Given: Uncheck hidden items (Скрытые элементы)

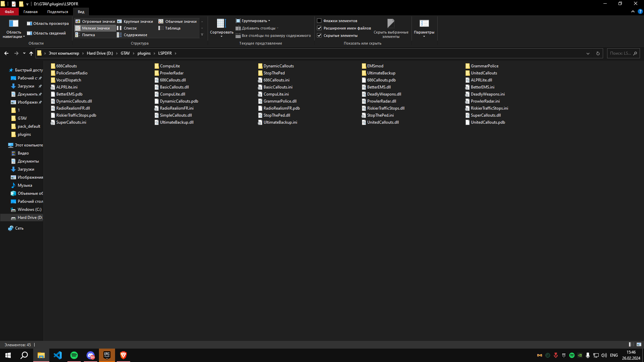Looking at the screenshot, I should pyautogui.click(x=319, y=36).
